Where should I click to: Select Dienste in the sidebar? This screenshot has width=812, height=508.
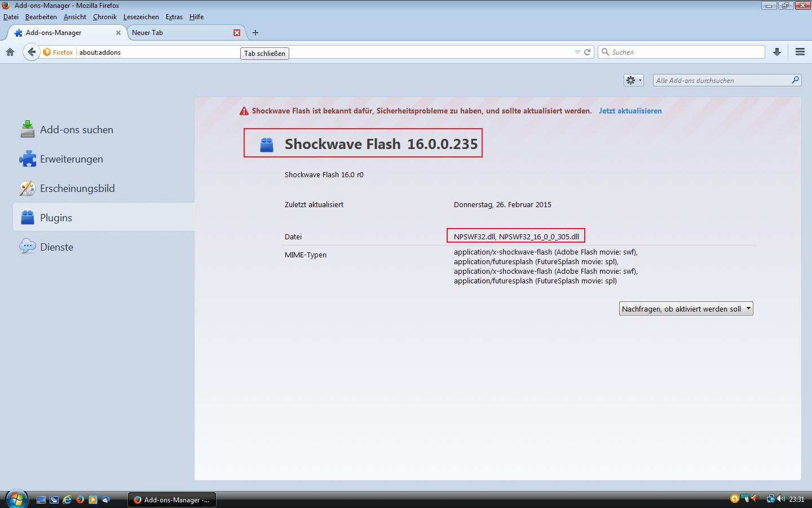click(x=104, y=247)
